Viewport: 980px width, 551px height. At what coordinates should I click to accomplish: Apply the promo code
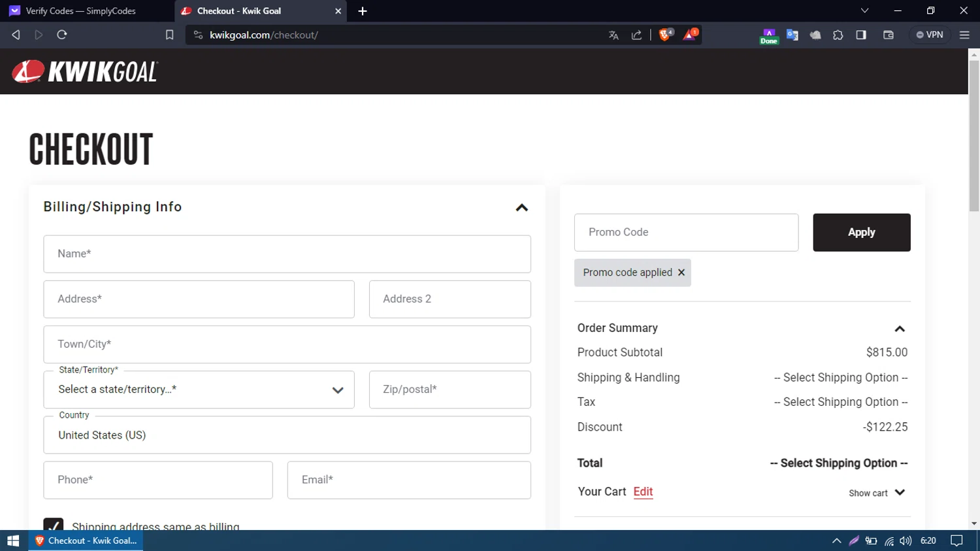[861, 232]
